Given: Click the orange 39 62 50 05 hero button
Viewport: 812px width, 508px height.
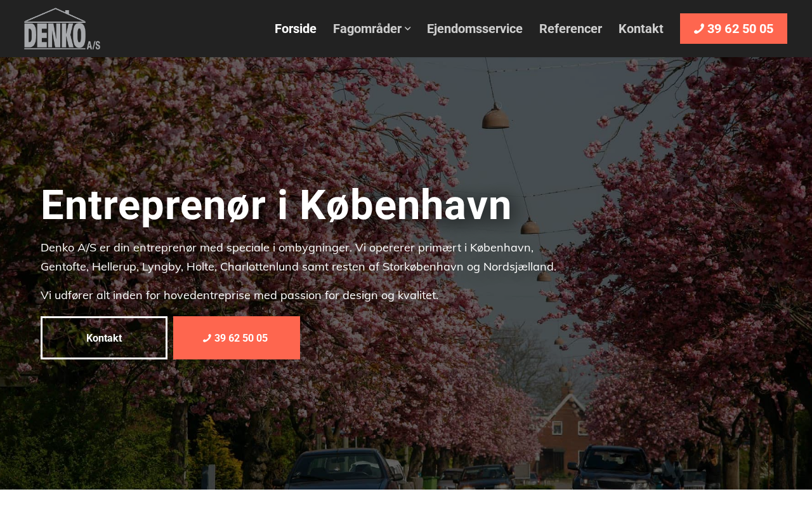Looking at the screenshot, I should pyautogui.click(x=237, y=338).
